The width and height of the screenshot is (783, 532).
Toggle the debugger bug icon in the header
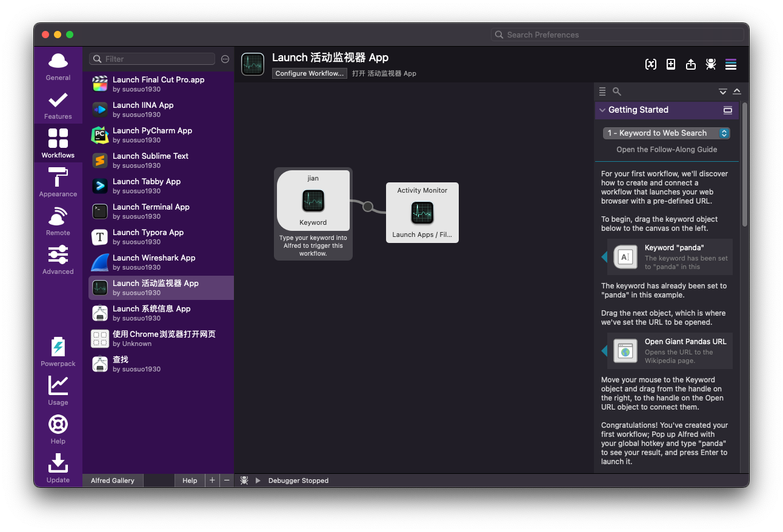[711, 64]
